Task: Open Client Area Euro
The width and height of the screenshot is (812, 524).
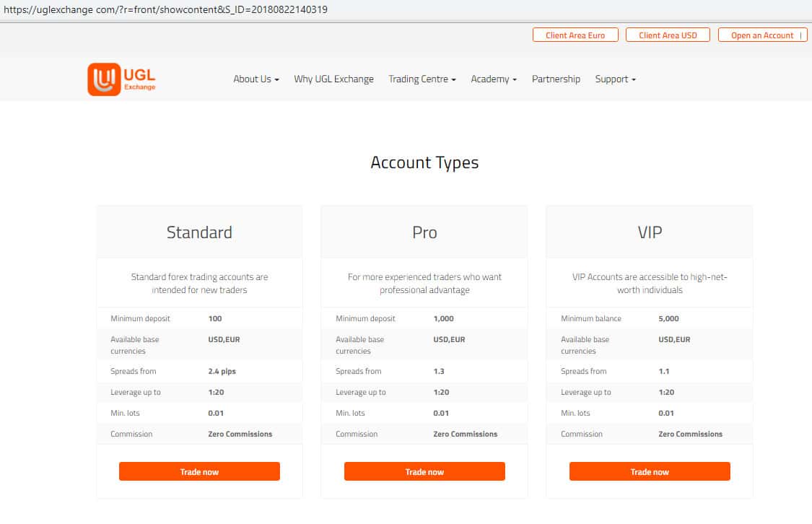Action: tap(575, 35)
